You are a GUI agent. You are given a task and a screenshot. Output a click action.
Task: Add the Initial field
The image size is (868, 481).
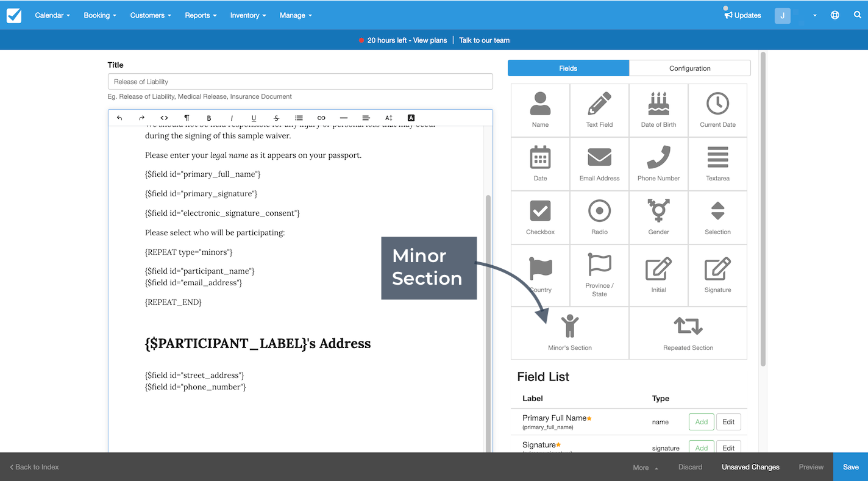click(x=658, y=276)
